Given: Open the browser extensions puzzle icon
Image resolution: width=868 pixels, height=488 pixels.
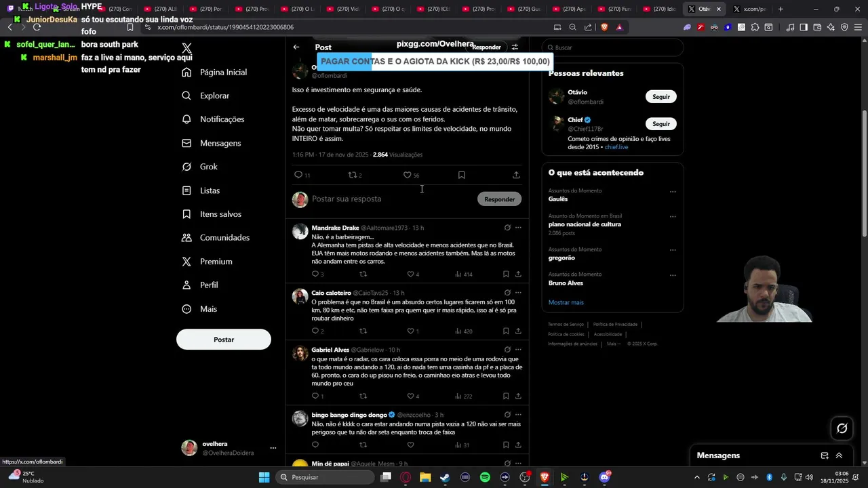Looking at the screenshot, I should pyautogui.click(x=755, y=27).
